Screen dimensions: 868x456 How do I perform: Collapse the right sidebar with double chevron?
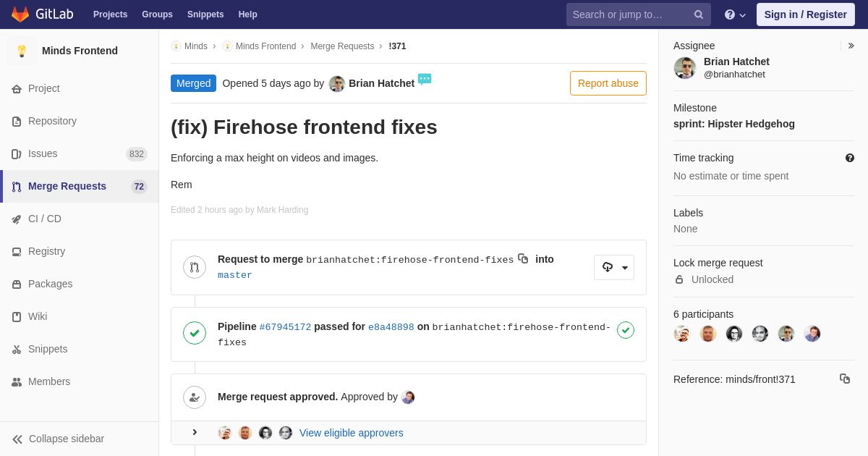coord(851,46)
